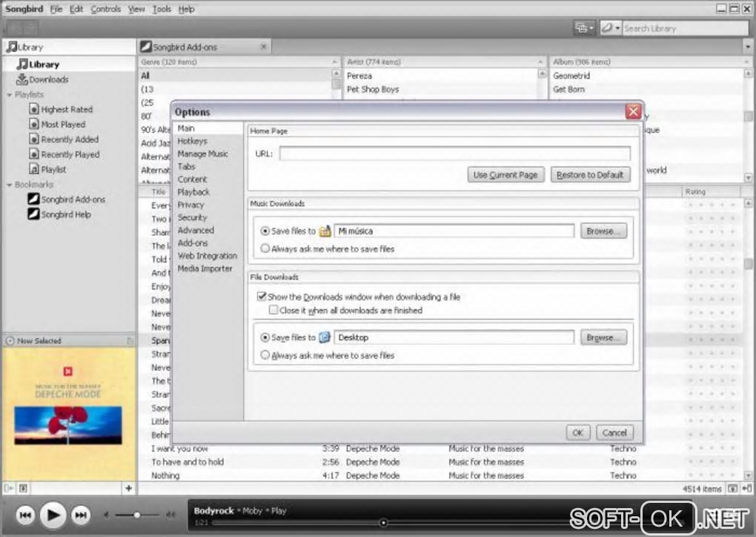Click the mute speaker icon

coord(107,515)
